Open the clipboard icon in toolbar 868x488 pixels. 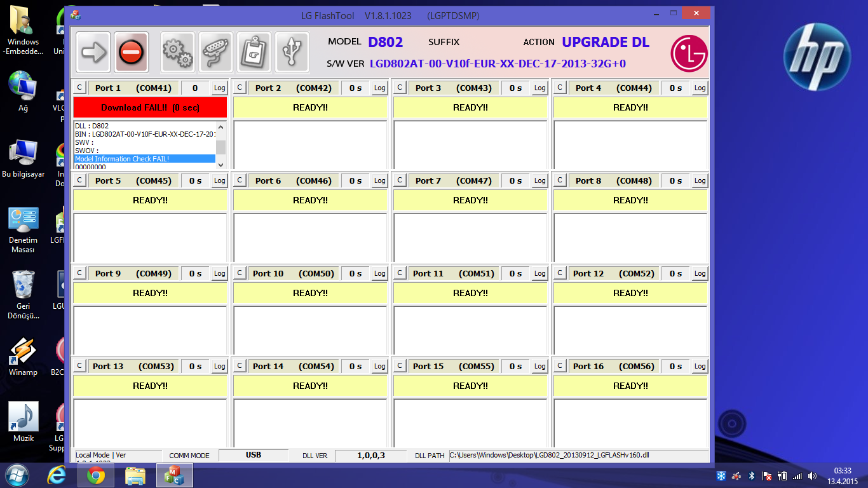[x=254, y=52]
